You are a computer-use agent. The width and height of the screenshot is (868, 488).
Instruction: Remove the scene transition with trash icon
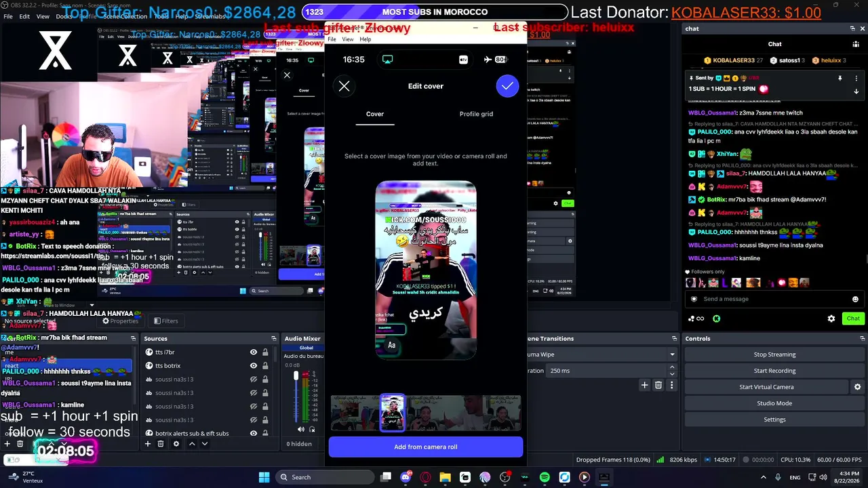[658, 385]
